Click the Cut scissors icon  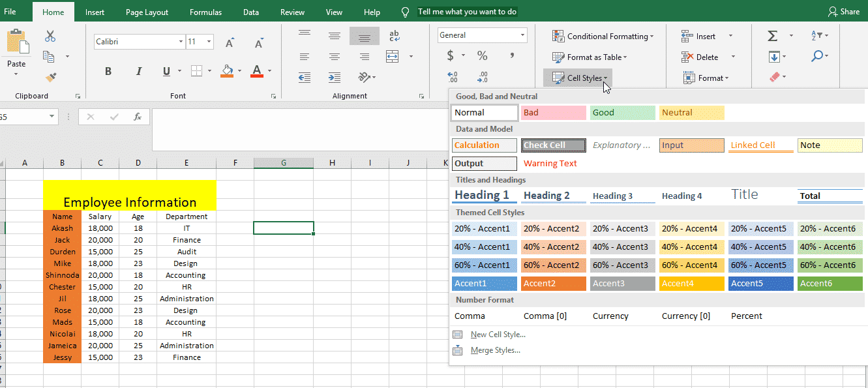tap(50, 37)
